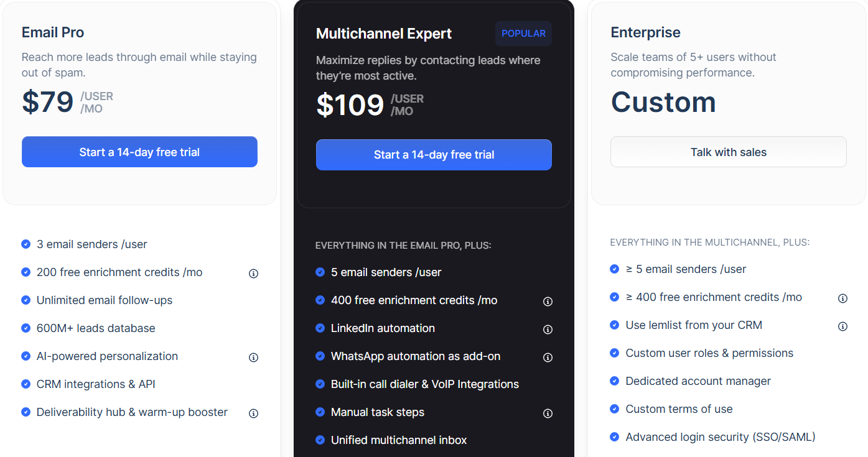Open the LinkedIn automation info icon

pos(548,329)
